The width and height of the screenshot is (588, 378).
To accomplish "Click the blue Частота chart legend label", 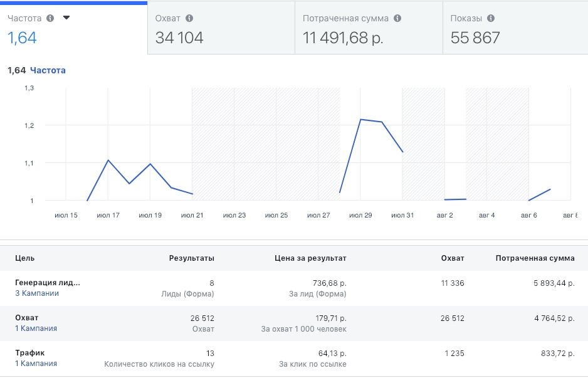I will coord(48,70).
